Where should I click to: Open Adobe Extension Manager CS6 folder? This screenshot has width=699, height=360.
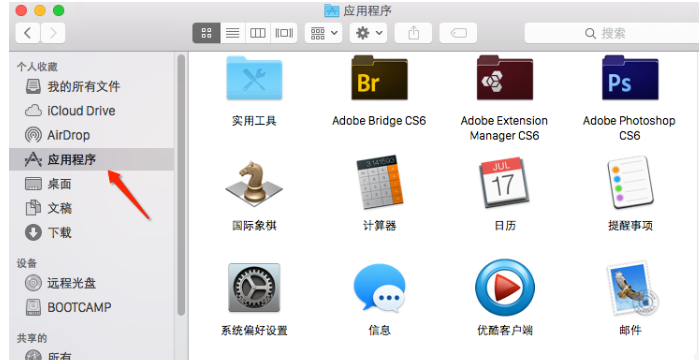click(504, 78)
